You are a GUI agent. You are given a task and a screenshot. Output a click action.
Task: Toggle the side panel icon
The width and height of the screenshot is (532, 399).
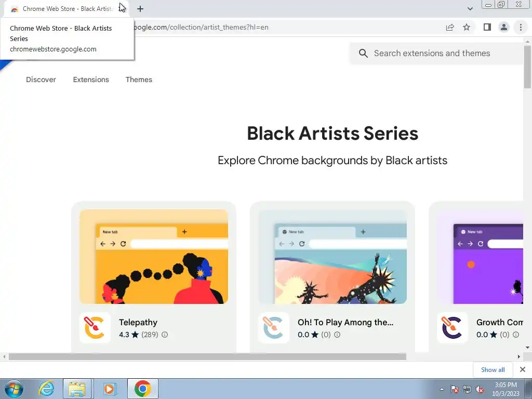[x=487, y=27]
